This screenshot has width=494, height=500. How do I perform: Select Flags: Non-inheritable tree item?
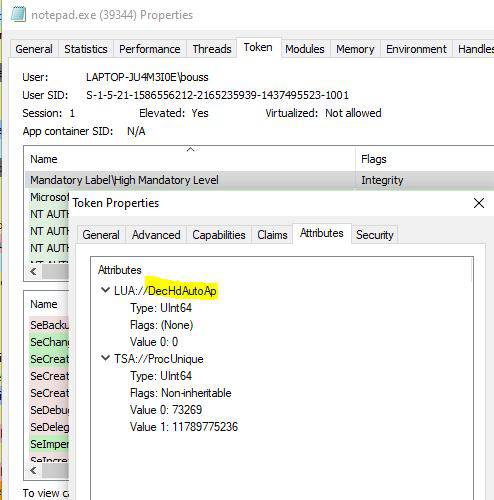(x=181, y=393)
